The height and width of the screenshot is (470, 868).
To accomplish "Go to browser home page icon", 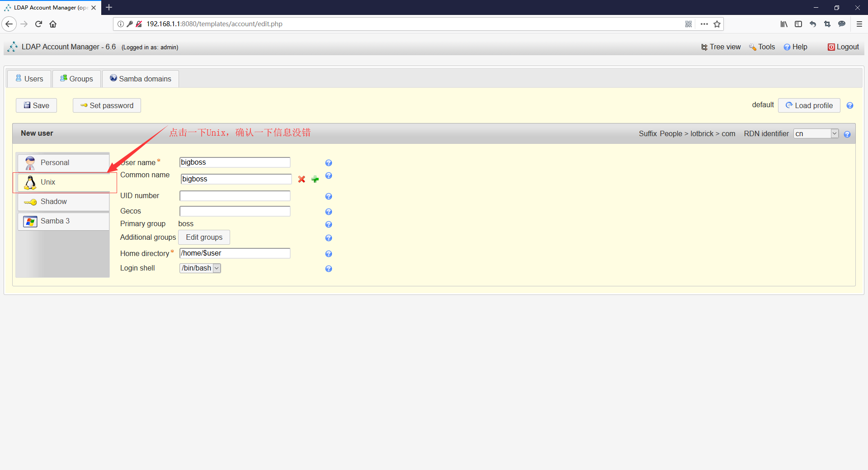I will (x=53, y=24).
